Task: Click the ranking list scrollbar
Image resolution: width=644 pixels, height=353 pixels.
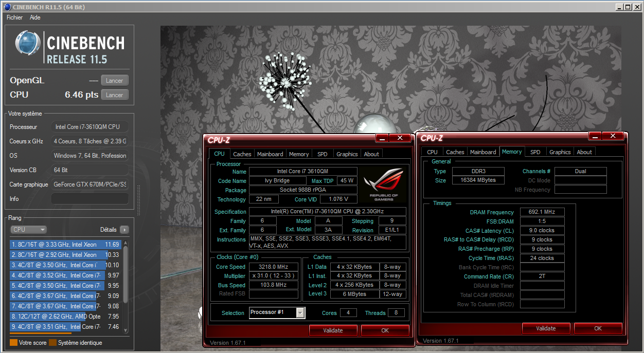Action: click(126, 286)
